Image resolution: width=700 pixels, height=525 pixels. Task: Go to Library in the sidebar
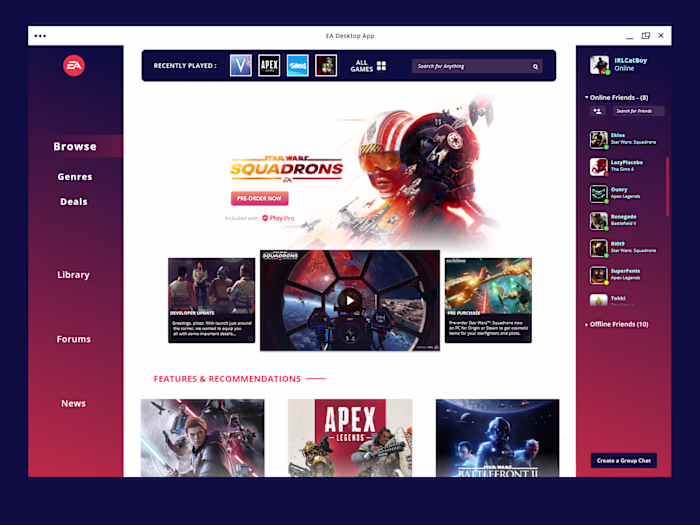74,275
